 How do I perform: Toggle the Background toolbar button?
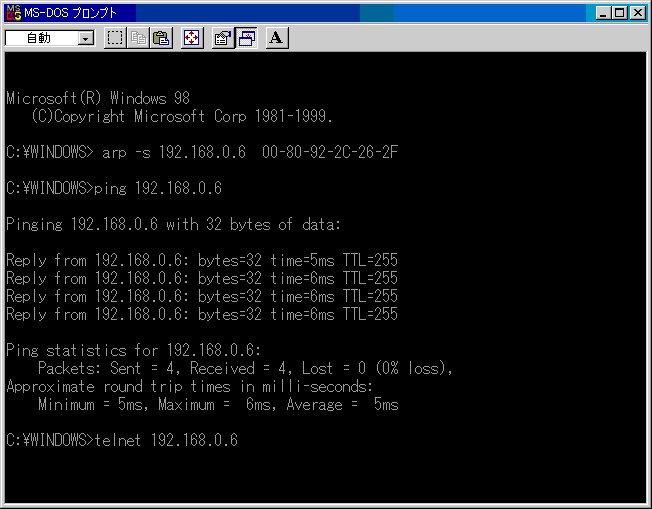click(x=247, y=38)
